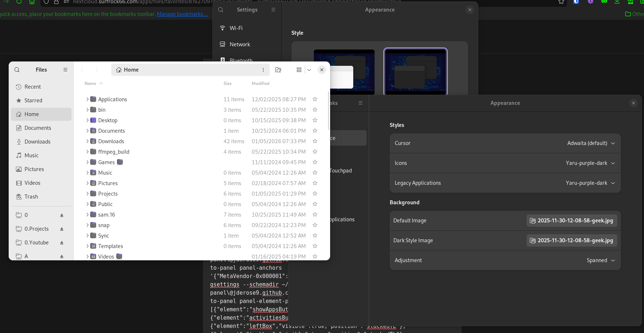
Task: Toggle star on the Projects folder
Action: pos(315,194)
